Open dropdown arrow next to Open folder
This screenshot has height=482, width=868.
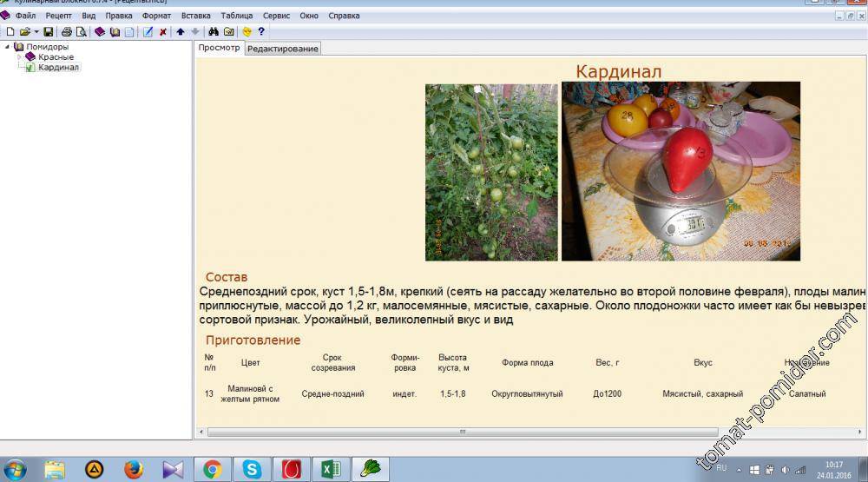[x=36, y=32]
